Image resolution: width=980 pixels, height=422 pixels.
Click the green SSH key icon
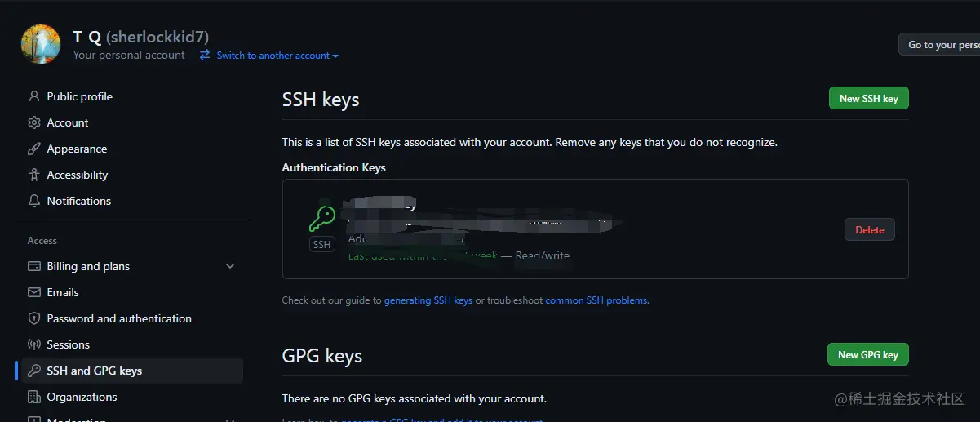pyautogui.click(x=321, y=219)
